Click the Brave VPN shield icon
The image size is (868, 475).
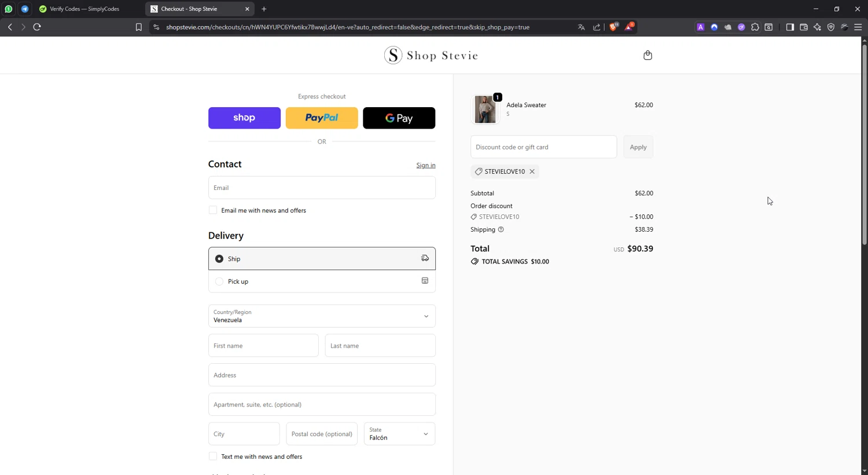click(x=831, y=27)
